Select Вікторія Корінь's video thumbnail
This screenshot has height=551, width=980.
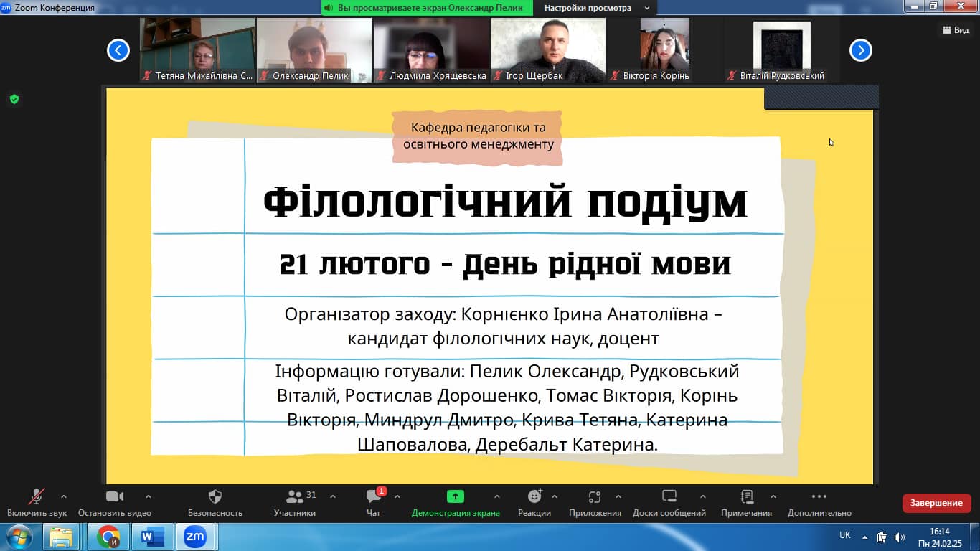click(x=665, y=50)
